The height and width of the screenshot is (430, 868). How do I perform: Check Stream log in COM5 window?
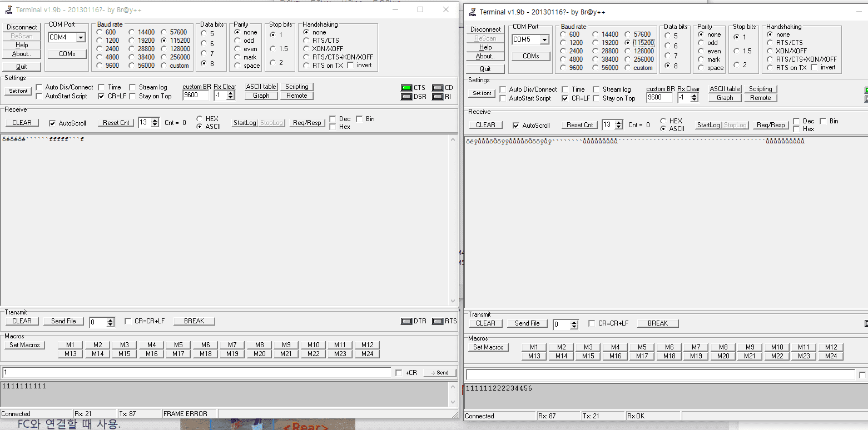coord(596,89)
